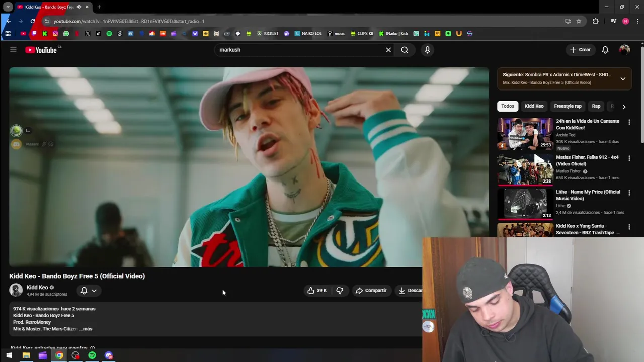Screen dimensions: 644x362
Task: Open the INaiko | Kick bookmark
Action: tap(393, 34)
